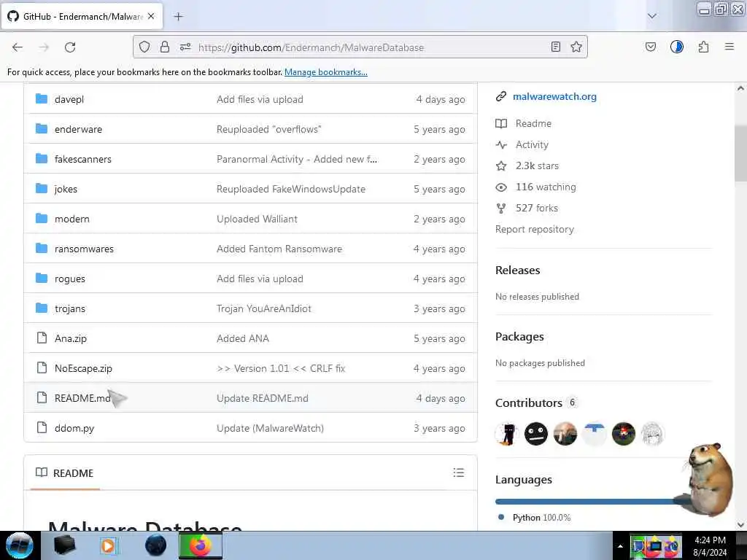Open commit 'Uploaded Walliant'
This screenshot has height=560, width=747.
tap(257, 219)
